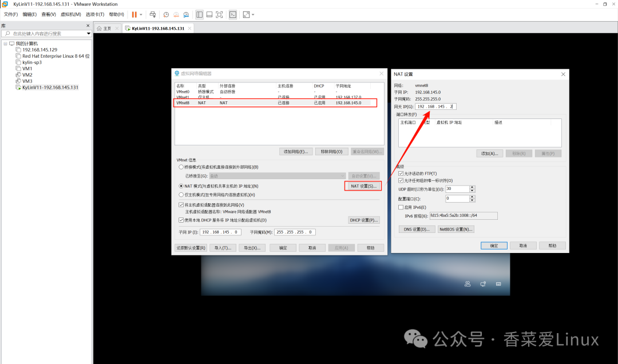Click the full screen mode icon
The height and width of the screenshot is (364, 618).
click(220, 14)
